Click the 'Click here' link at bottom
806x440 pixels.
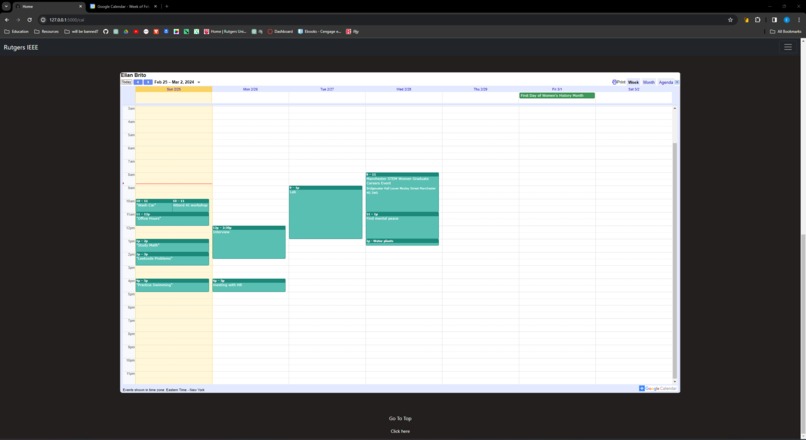pos(400,431)
